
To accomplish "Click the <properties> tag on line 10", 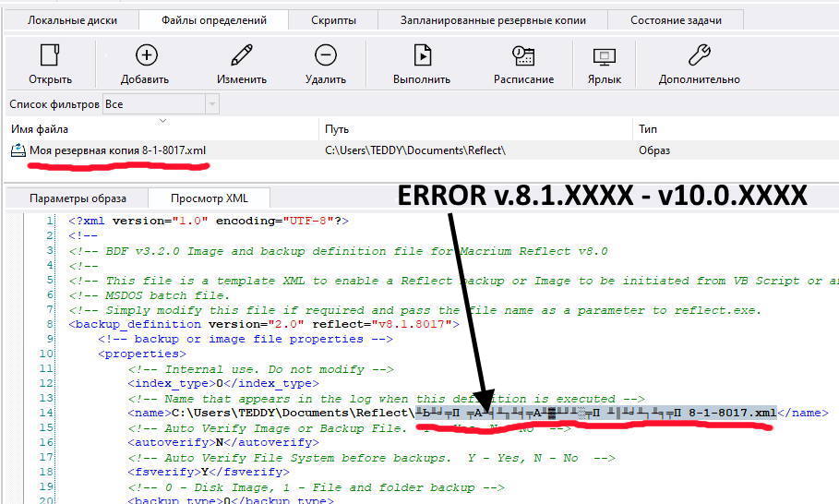I will pyautogui.click(x=142, y=354).
